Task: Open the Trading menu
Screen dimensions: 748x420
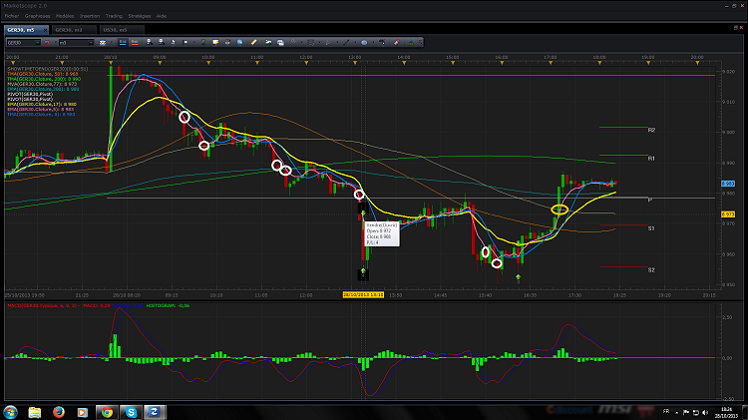Action: (x=114, y=16)
